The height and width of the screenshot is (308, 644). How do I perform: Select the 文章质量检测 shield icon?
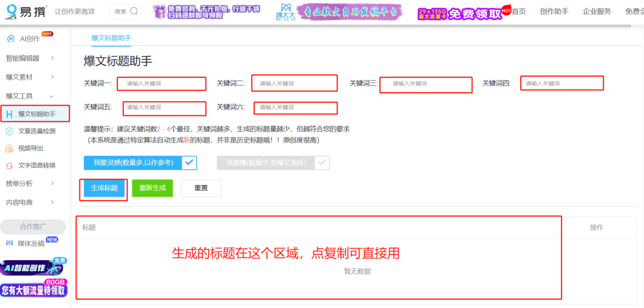(x=9, y=131)
